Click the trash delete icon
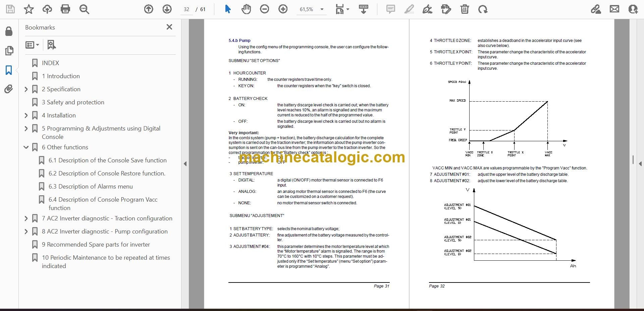 pyautogui.click(x=465, y=9)
